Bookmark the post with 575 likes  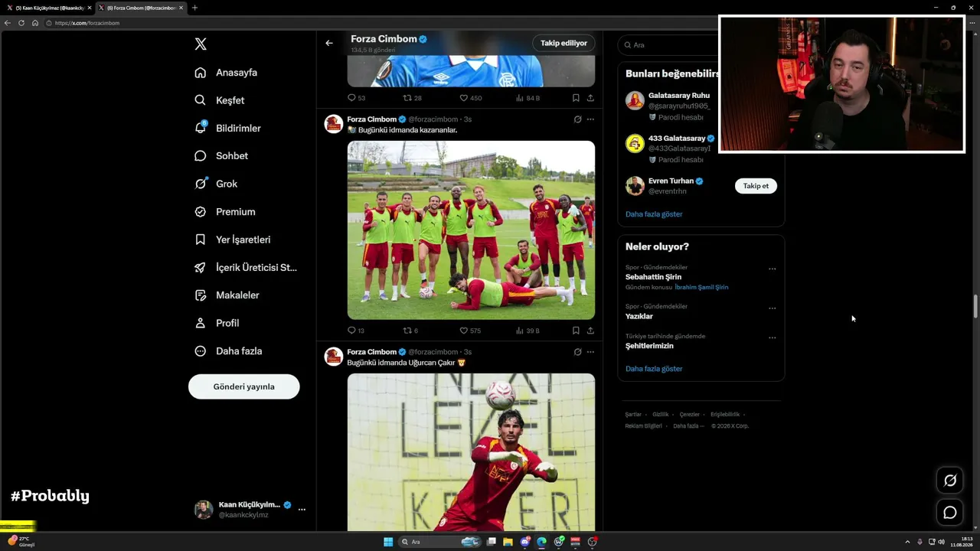coord(576,331)
